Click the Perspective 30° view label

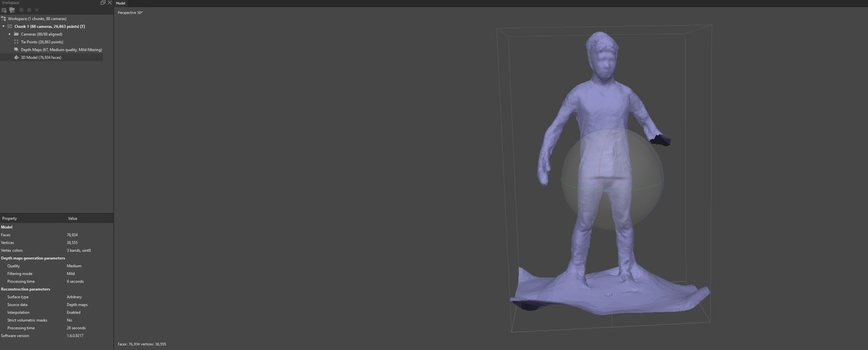(130, 13)
